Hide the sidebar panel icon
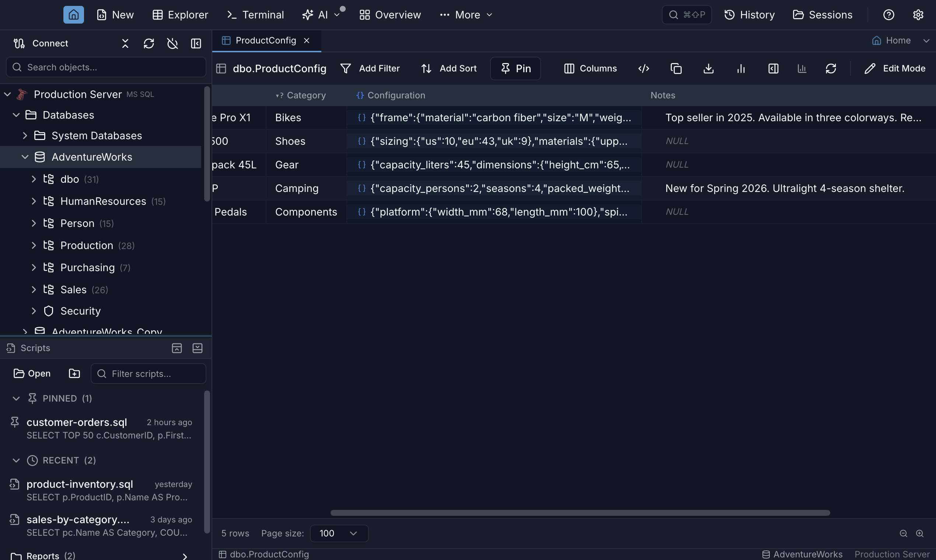Image resolution: width=936 pixels, height=560 pixels. (196, 43)
